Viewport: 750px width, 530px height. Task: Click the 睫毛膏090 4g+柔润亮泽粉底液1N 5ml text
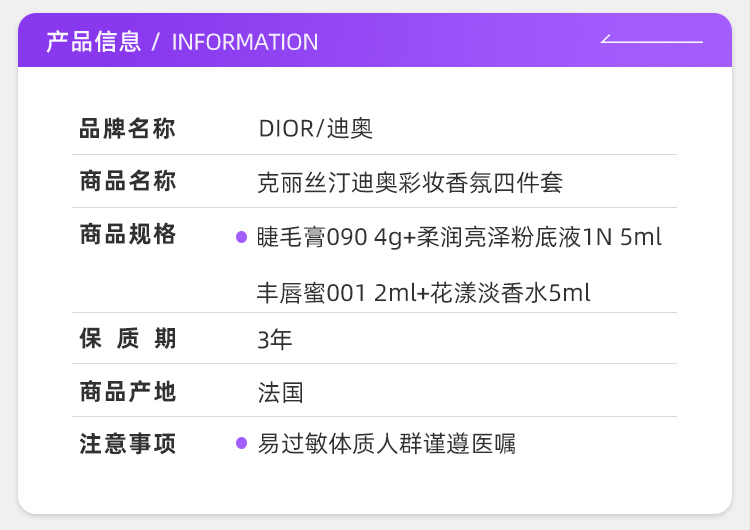(x=459, y=238)
